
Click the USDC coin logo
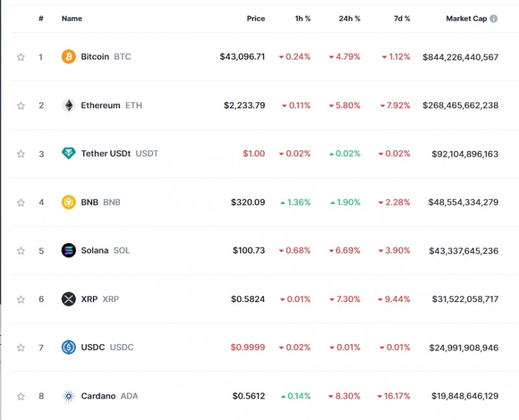(x=67, y=347)
